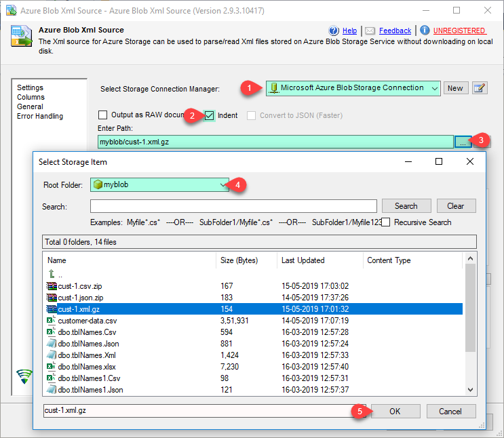This screenshot has width=504, height=438.
Task: Select the cust-1.csv.zip file name
Action: point(80,286)
